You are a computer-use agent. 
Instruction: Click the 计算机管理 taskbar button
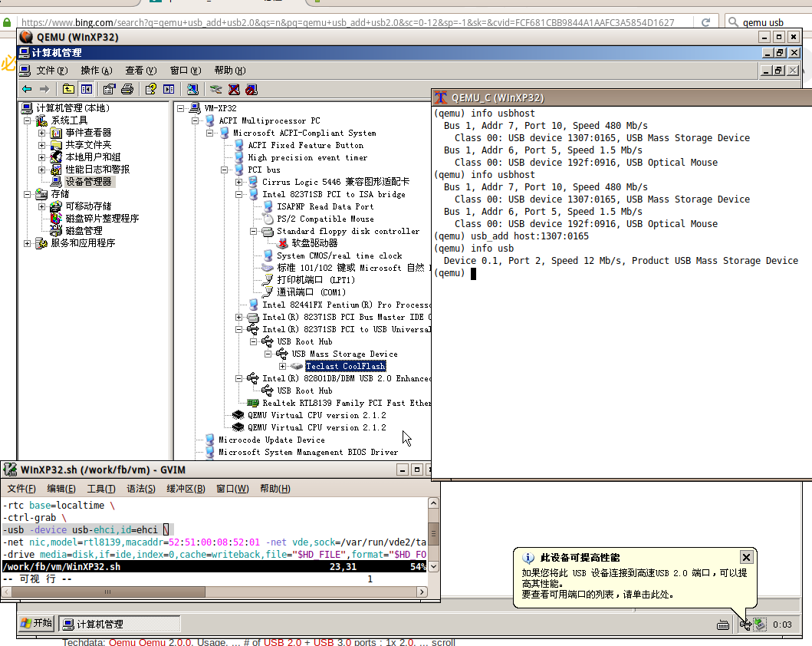tap(119, 625)
